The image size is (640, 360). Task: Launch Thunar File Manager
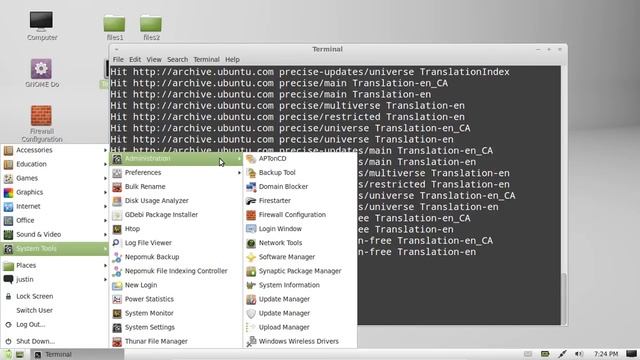(x=176, y=341)
